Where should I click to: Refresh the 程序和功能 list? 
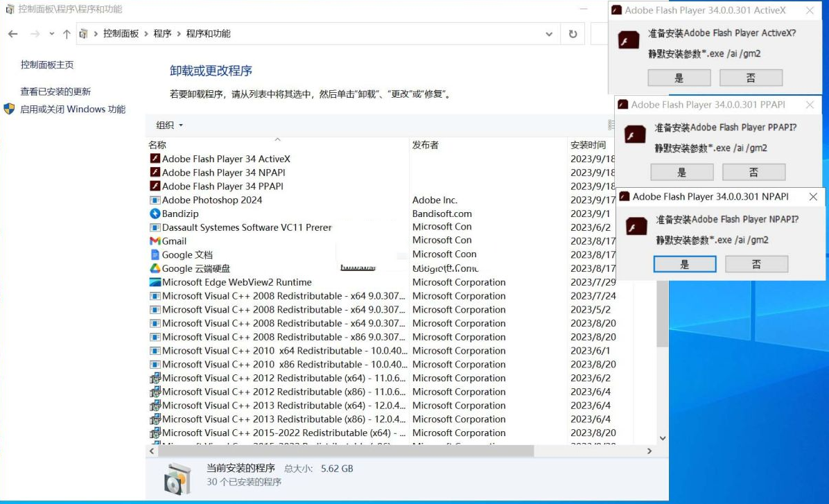tap(573, 34)
